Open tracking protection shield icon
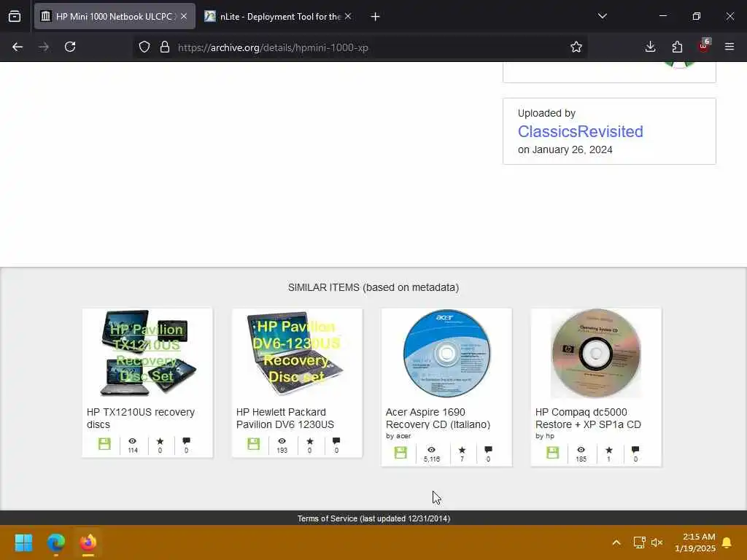 [x=144, y=47]
